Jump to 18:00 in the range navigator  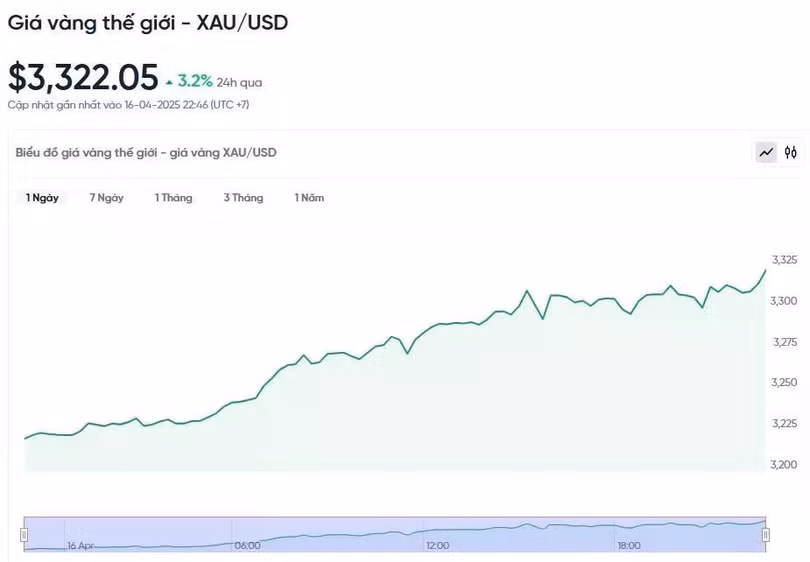coord(628,546)
